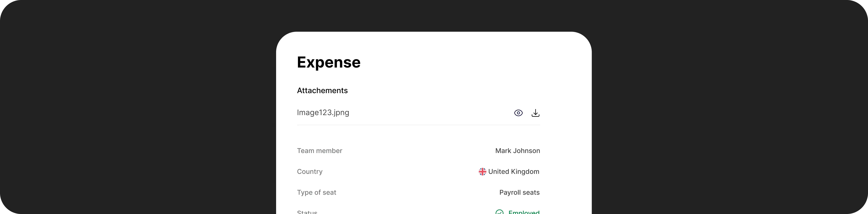Click dark backdrop above the Expense card
The height and width of the screenshot is (214, 868).
(434, 15)
